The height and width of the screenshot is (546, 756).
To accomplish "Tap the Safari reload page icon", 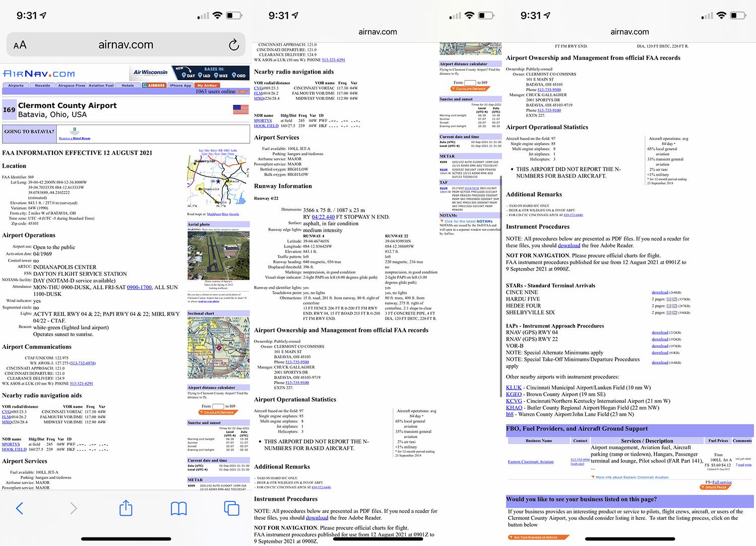I will coord(233,45).
